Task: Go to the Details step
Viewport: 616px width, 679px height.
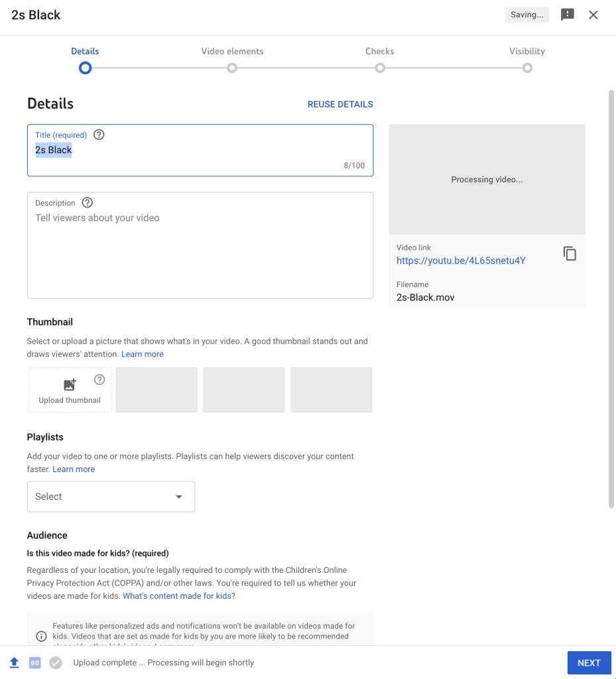Action: (x=85, y=51)
